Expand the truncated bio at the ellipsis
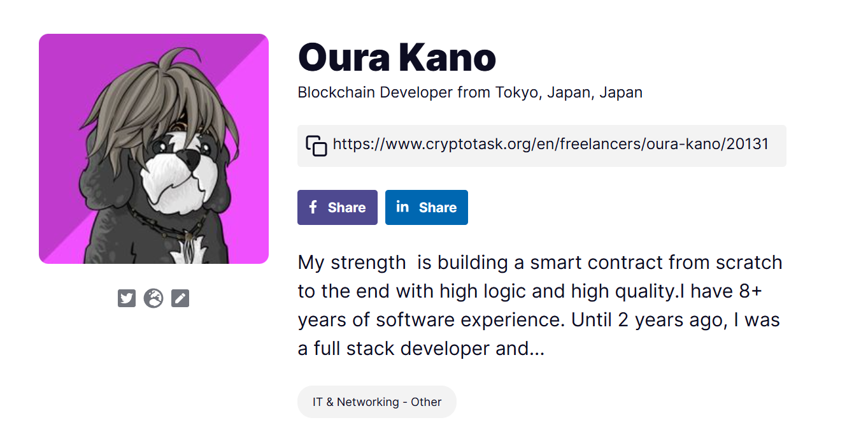This screenshot has height=441, width=868. (x=537, y=349)
